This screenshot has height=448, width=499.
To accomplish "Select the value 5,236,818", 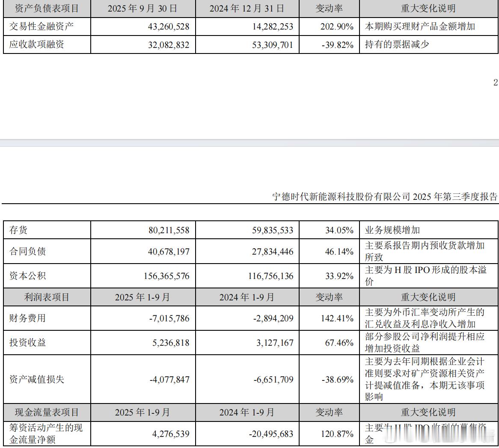I will click(171, 343).
